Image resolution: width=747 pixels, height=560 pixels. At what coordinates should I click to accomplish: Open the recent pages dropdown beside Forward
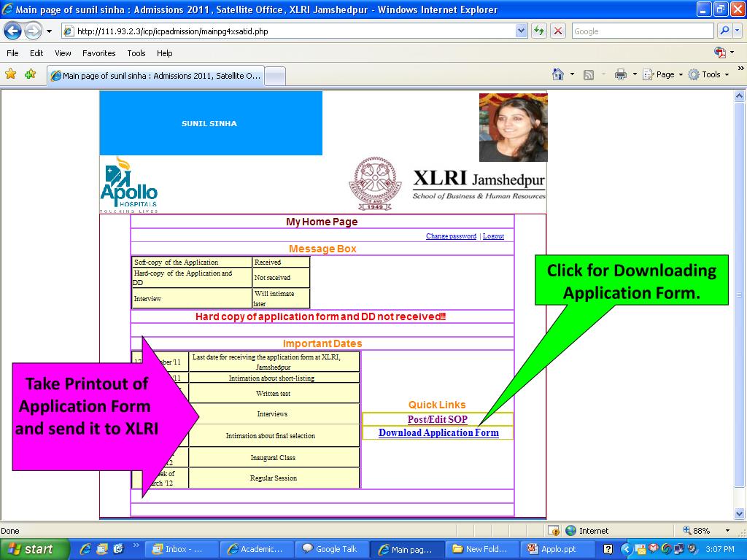pos(49,31)
